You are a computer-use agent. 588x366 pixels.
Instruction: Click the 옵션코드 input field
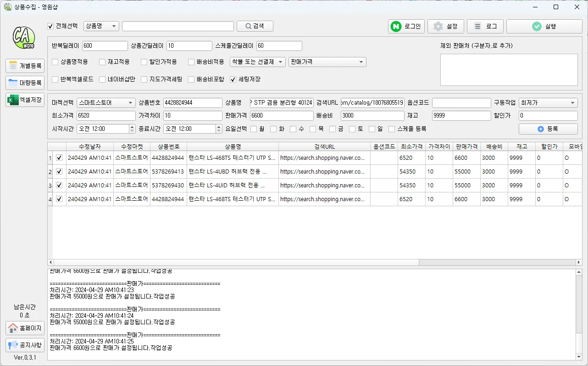pos(461,103)
